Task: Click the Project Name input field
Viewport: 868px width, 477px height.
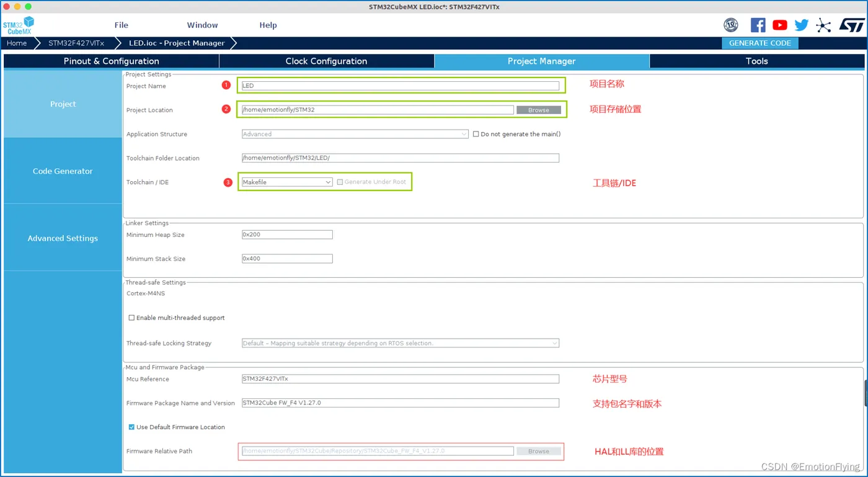Action: click(x=401, y=86)
